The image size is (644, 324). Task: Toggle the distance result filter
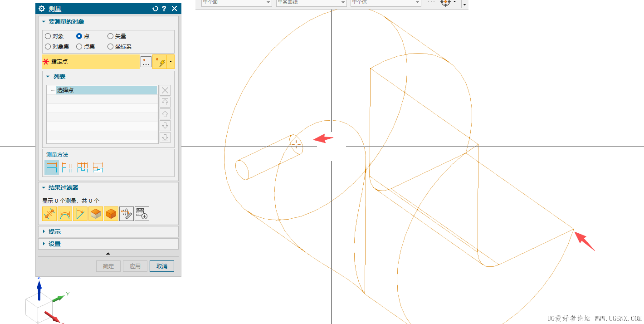[49, 214]
